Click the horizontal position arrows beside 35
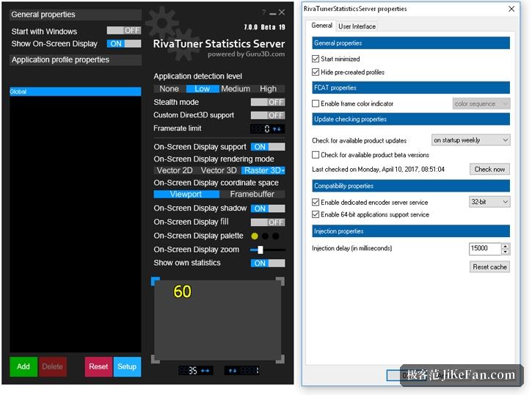Screen dimensions: 532x395 205,371
